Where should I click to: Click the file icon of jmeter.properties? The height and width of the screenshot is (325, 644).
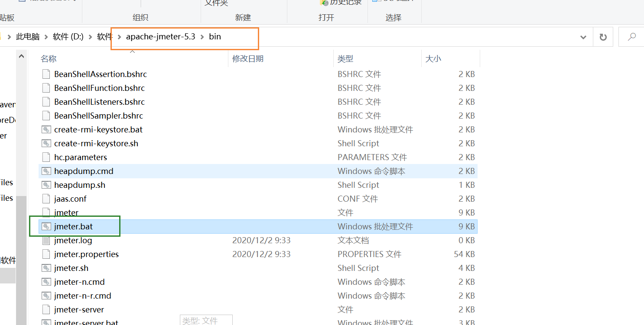46,254
